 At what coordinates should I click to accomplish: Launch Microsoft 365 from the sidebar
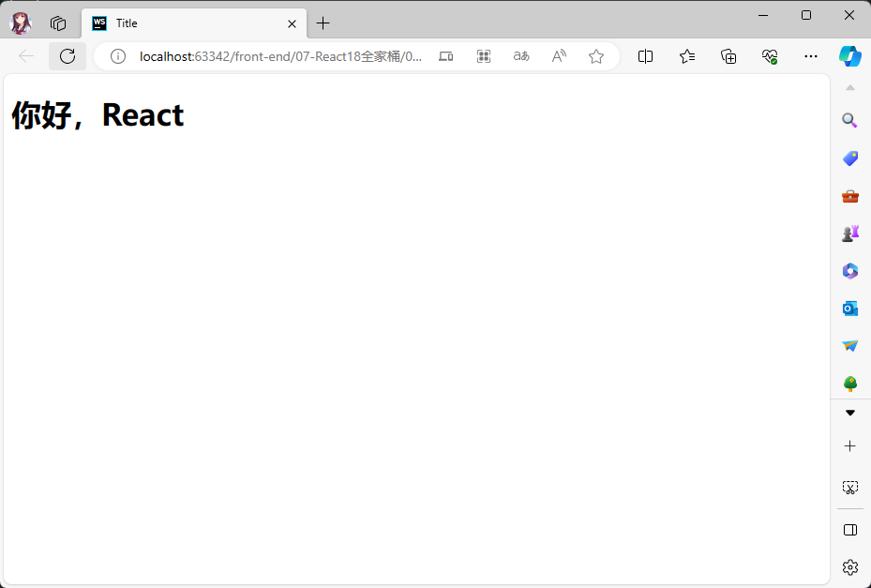[x=850, y=271]
